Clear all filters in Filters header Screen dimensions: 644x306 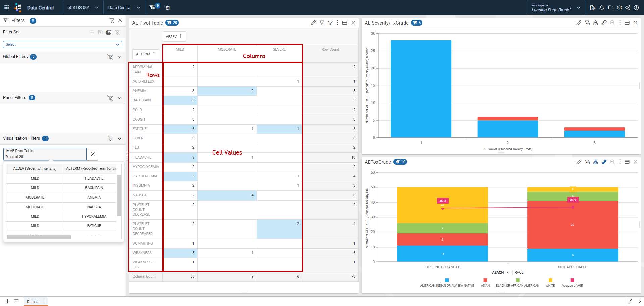[x=112, y=20]
